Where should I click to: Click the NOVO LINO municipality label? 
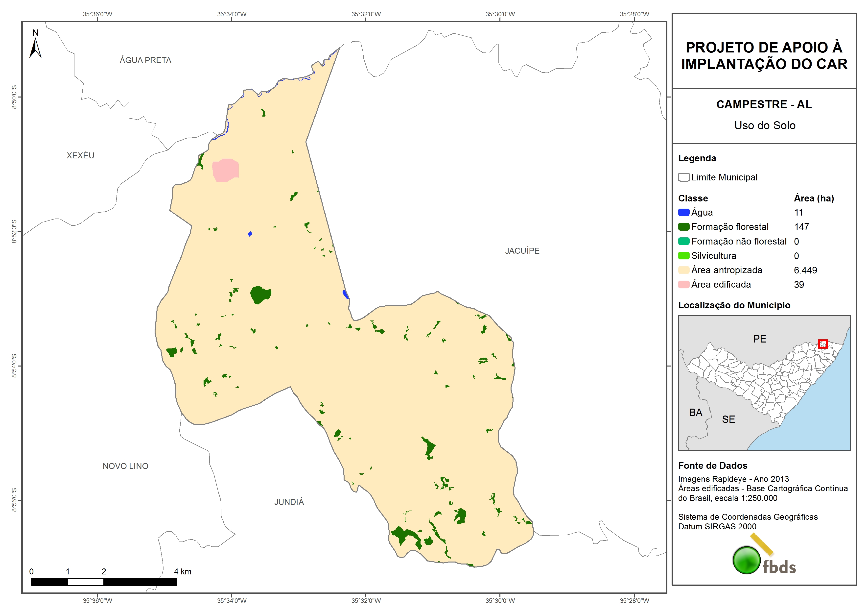[x=125, y=466]
